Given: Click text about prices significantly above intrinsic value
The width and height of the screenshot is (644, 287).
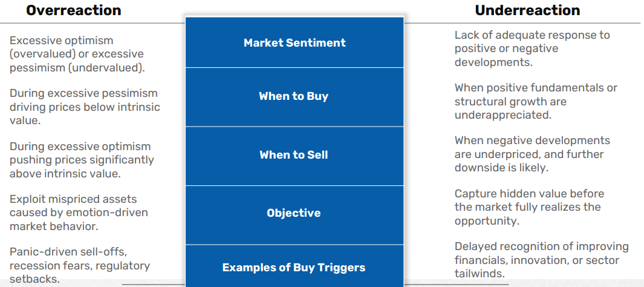Looking at the screenshot, I should (x=82, y=160).
